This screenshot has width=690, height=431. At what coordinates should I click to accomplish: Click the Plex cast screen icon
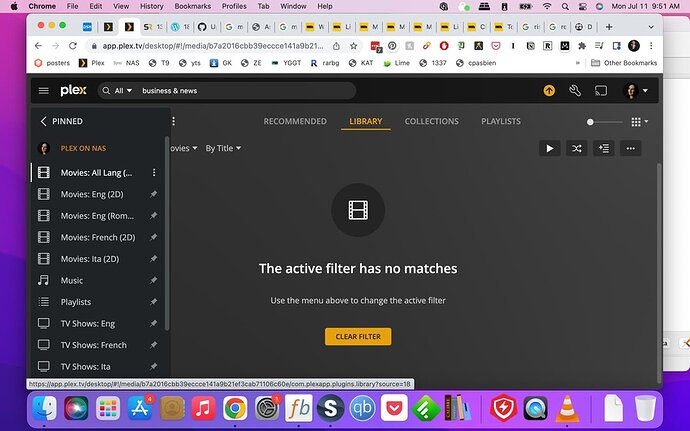click(x=601, y=91)
